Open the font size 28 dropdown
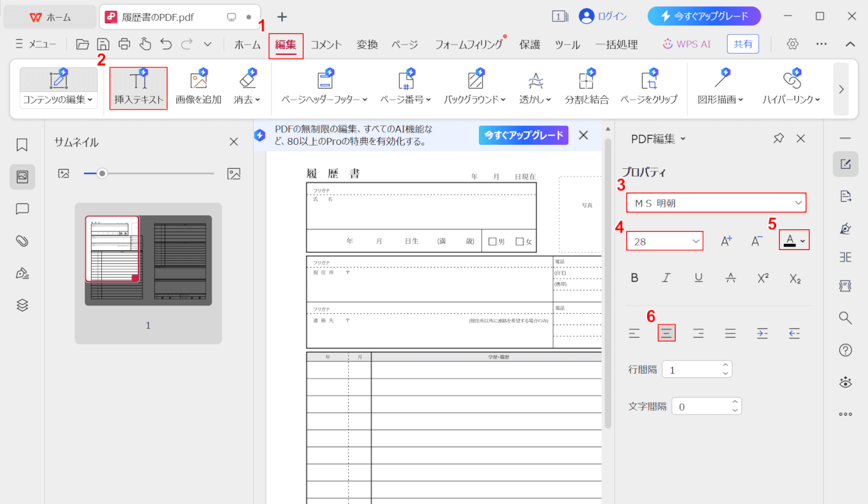 (x=665, y=241)
